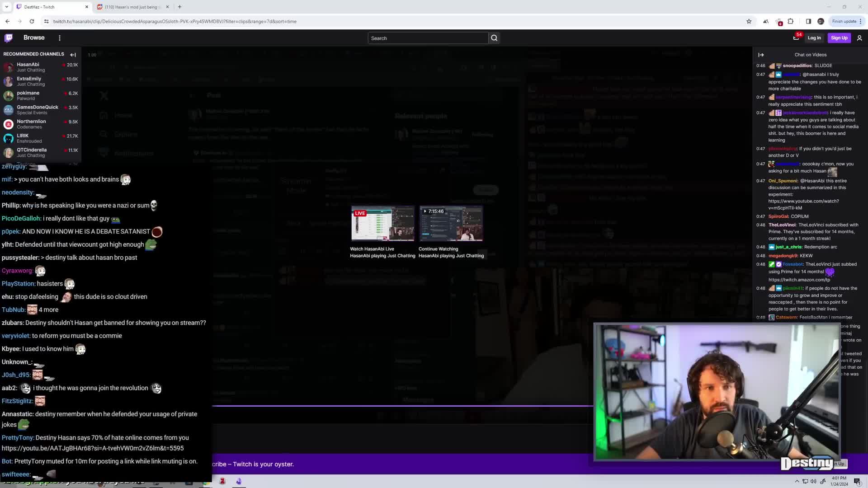Click Finish update button
This screenshot has height=488, width=868.
[844, 21]
